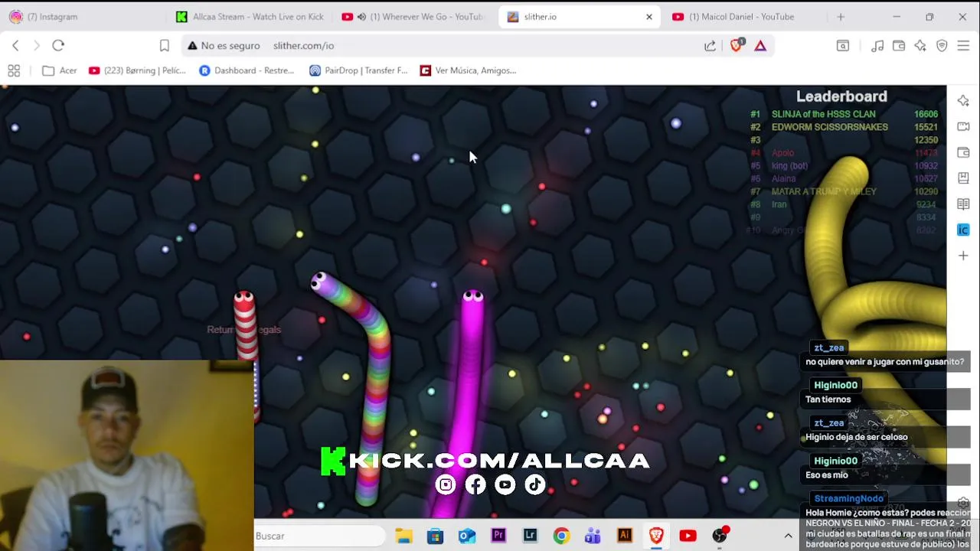Open File Explorer from the taskbar
The width and height of the screenshot is (980, 551).
(x=403, y=536)
